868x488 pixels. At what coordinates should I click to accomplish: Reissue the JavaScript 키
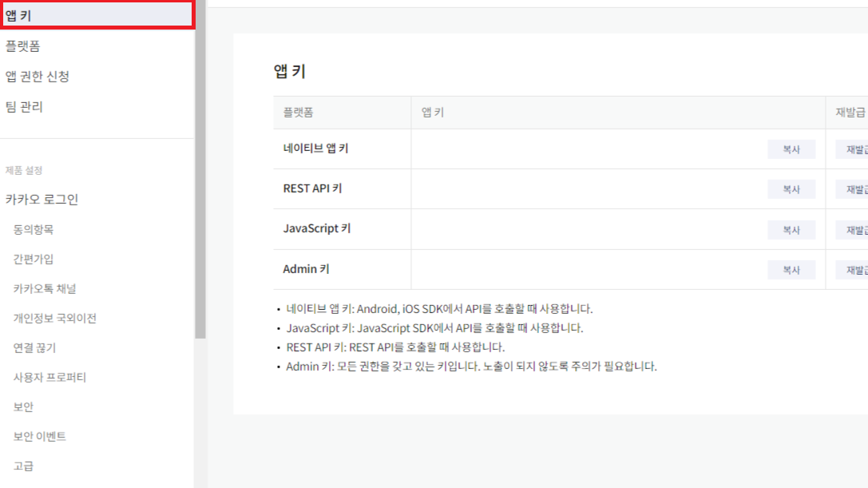853,230
